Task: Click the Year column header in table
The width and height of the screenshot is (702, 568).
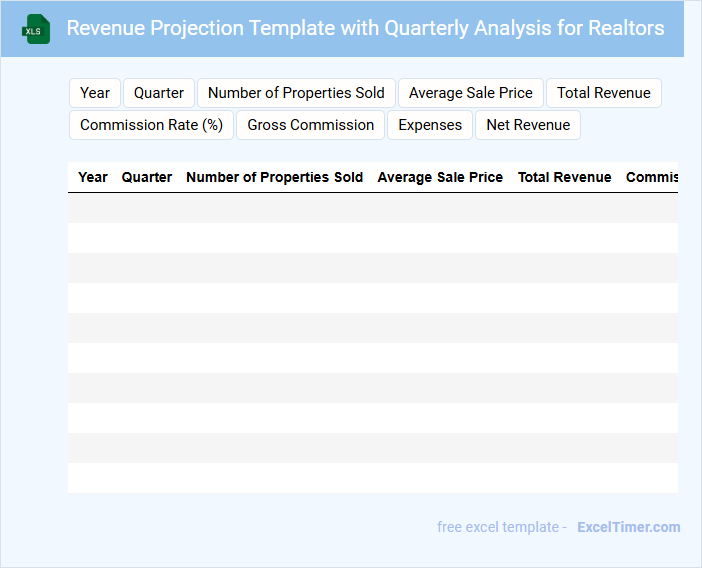Action: [x=93, y=177]
